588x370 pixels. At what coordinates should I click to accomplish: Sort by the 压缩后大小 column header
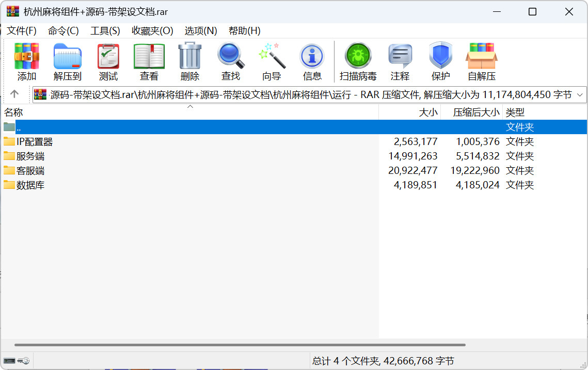(472, 112)
